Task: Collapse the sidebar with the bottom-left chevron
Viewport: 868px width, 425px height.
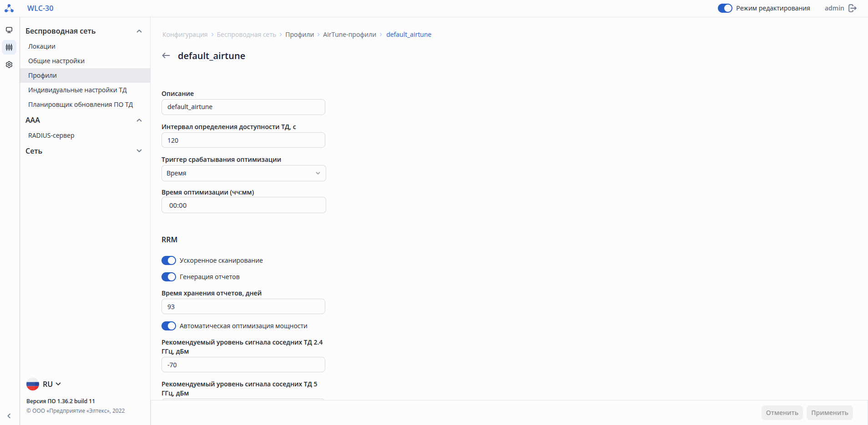Action: point(9,416)
